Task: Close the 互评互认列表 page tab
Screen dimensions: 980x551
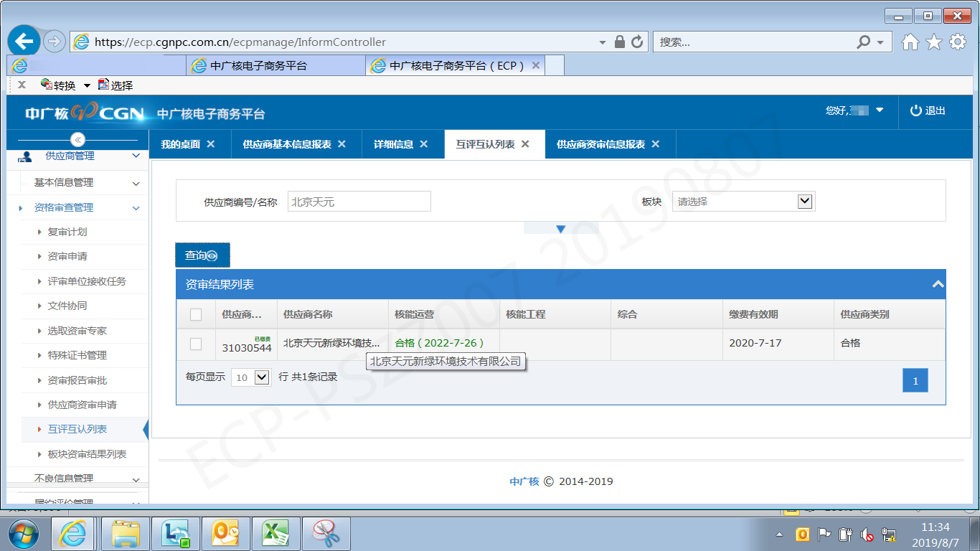Action: (525, 144)
